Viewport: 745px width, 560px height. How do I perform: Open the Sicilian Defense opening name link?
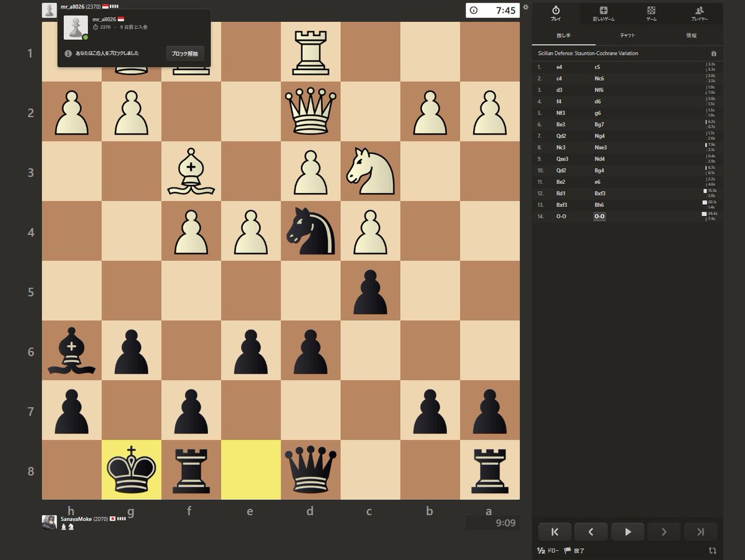(x=588, y=53)
